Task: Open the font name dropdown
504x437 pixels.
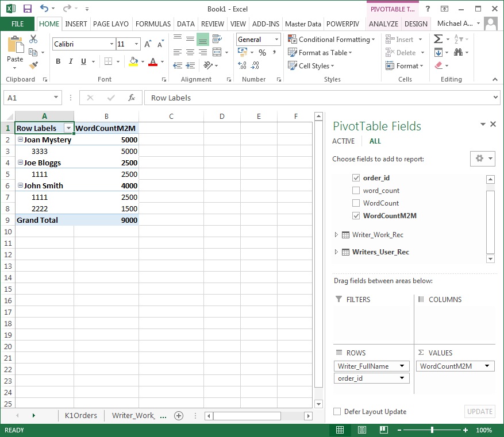Action: [x=111, y=44]
